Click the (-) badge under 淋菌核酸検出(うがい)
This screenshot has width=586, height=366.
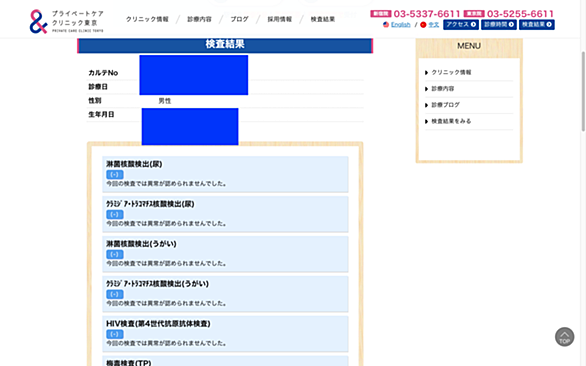coord(115,255)
